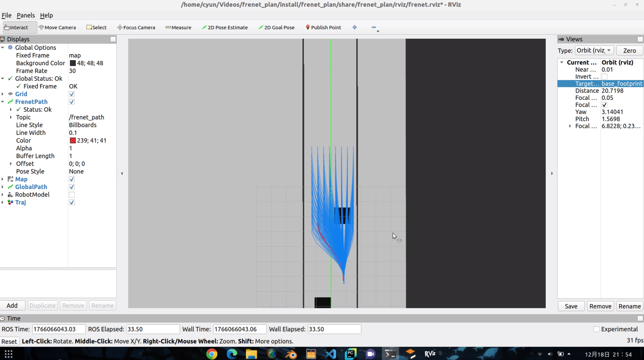Screen dimensions: 644x360
Task: Open the view Type dropdown
Action: [594, 50]
